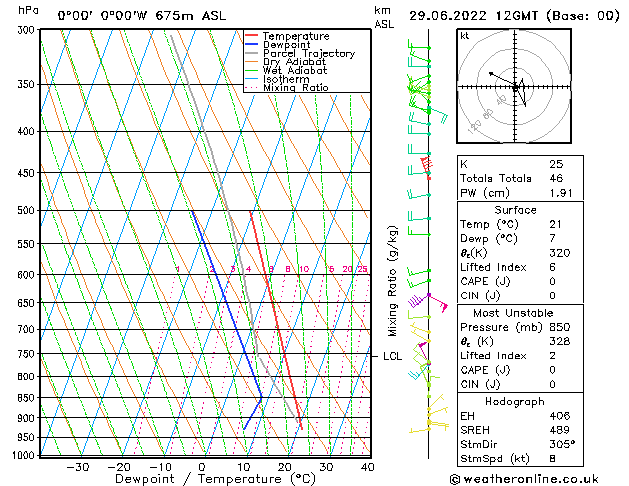Click the 'Dry Adiabat' legend entry
629x486 pixels.
[x=294, y=62]
